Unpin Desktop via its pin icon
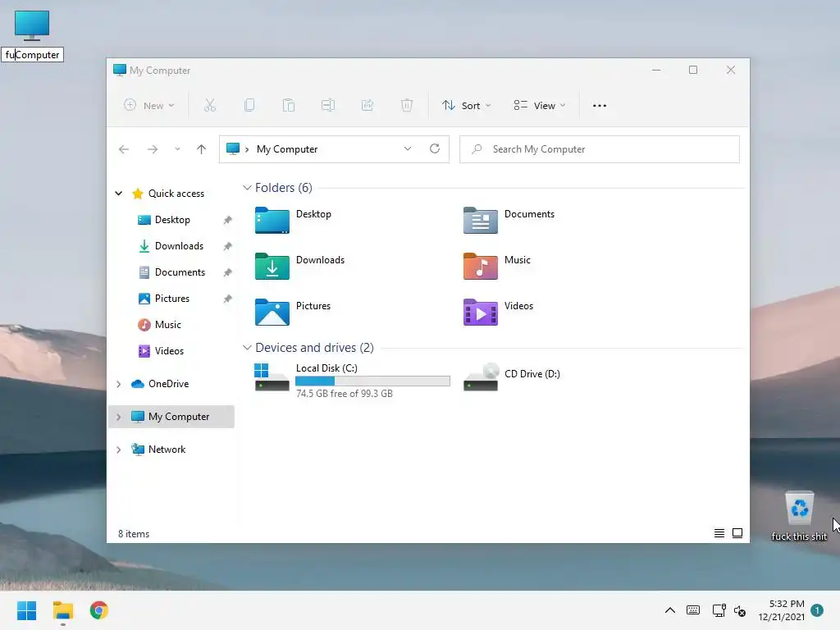This screenshot has width=840, height=630. (228, 220)
